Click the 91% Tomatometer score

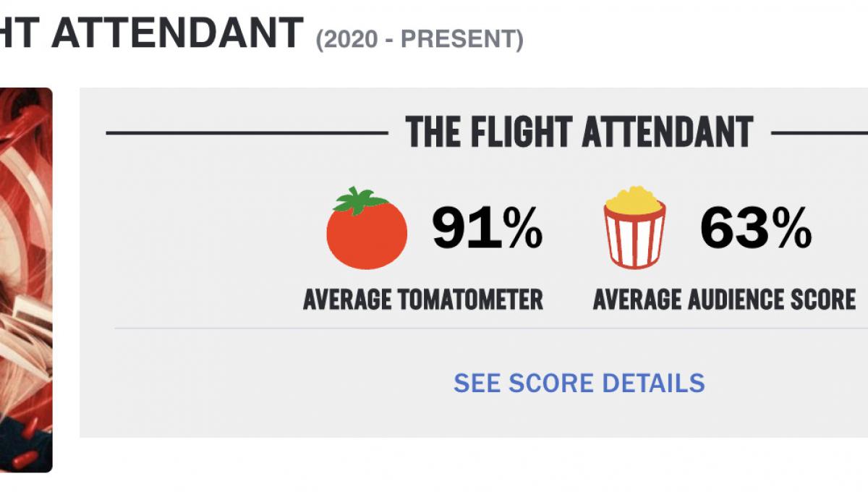(x=487, y=227)
